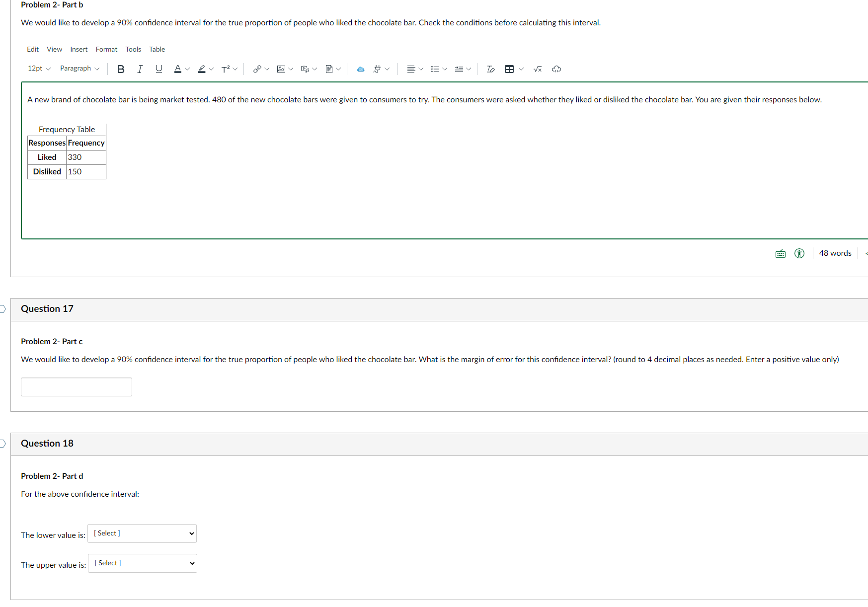Open the upper value Select dropdown
Image resolution: width=868 pixels, height=607 pixels.
point(143,563)
